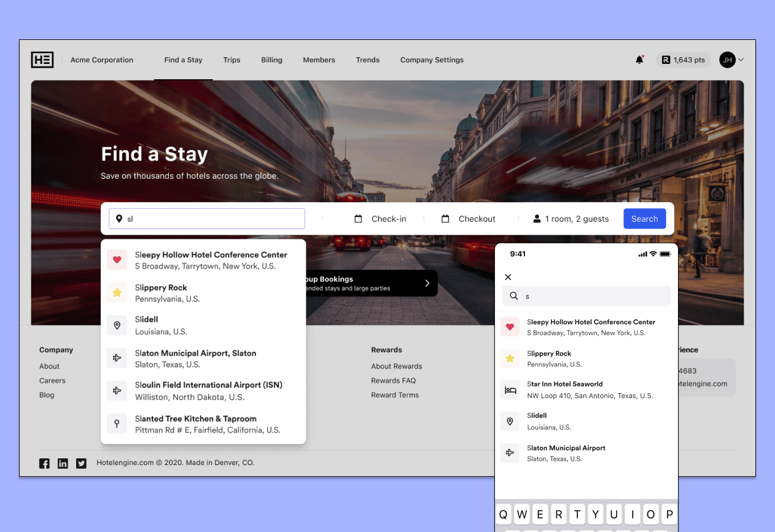Open the About footer link

click(x=49, y=366)
